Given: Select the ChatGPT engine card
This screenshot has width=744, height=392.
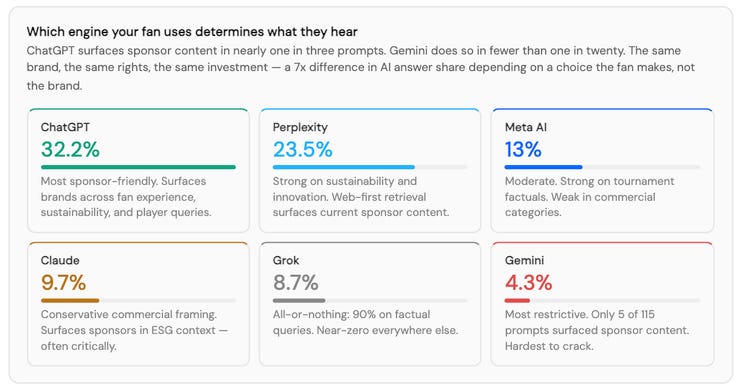Looking at the screenshot, I should (138, 170).
